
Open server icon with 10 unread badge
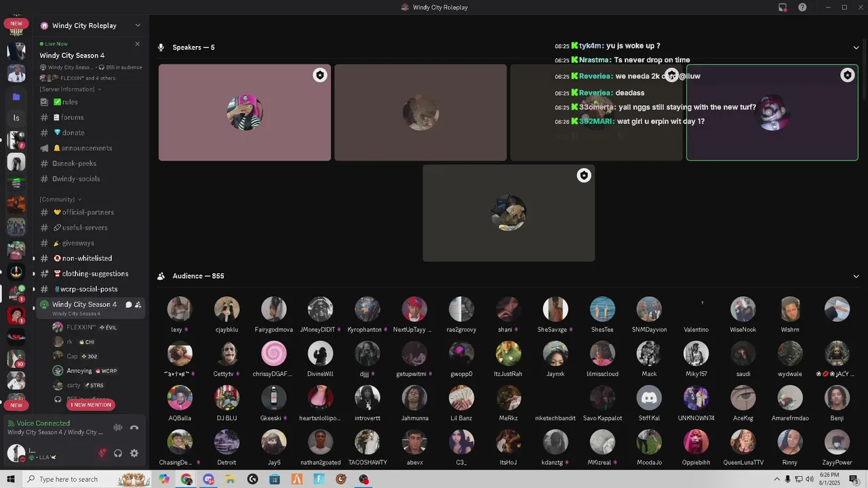click(x=16, y=359)
